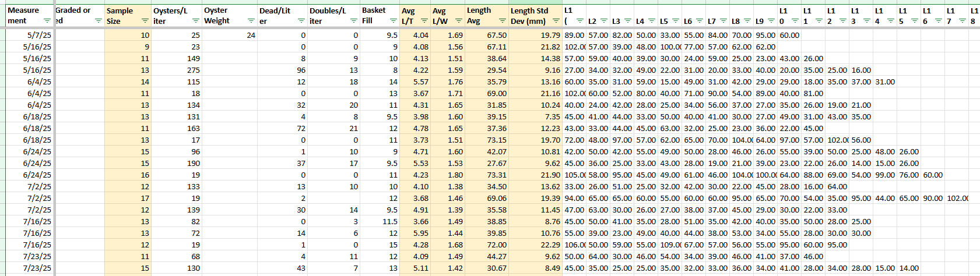Open the L9 column filter
980x276 pixels.
click(771, 21)
